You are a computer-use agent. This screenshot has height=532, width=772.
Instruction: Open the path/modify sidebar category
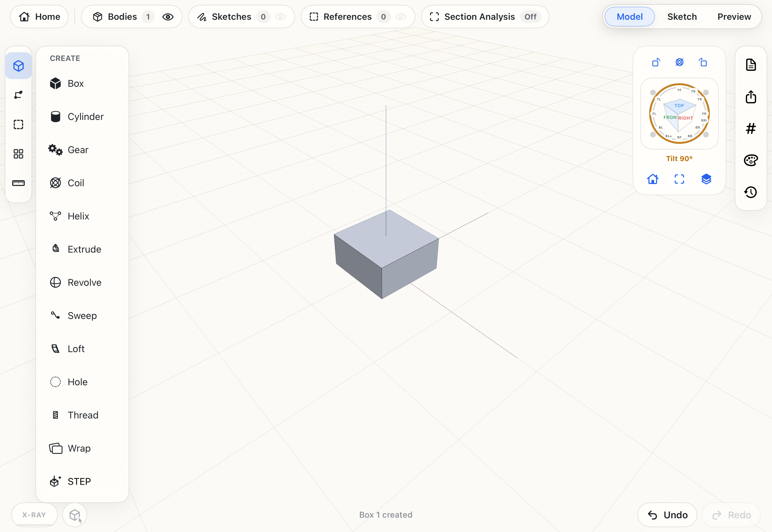coord(19,95)
